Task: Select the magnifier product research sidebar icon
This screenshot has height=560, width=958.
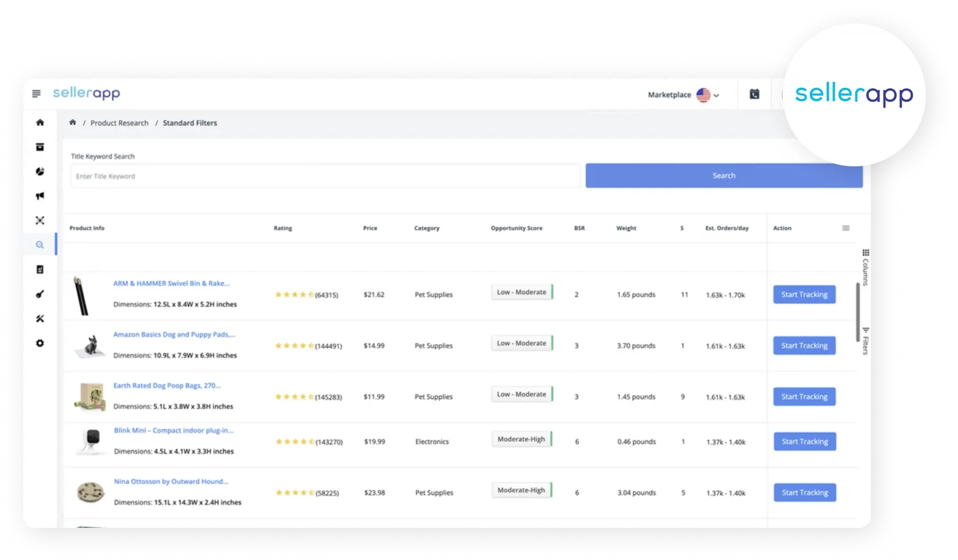Action: tap(40, 245)
